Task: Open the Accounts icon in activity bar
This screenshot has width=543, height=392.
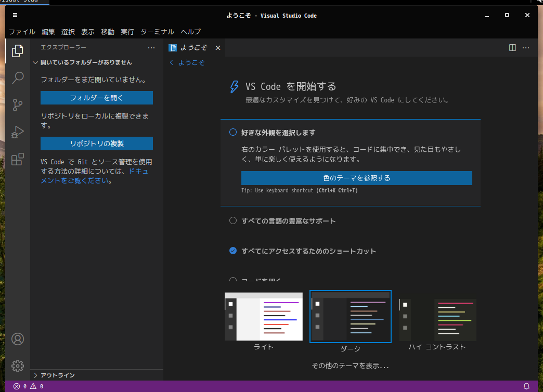Action: tap(17, 339)
